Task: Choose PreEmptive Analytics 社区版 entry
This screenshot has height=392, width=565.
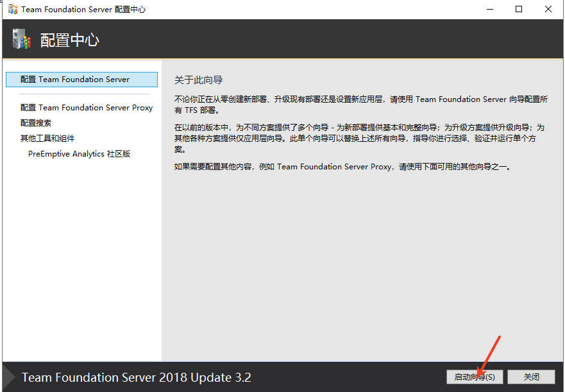Action: click(x=80, y=154)
